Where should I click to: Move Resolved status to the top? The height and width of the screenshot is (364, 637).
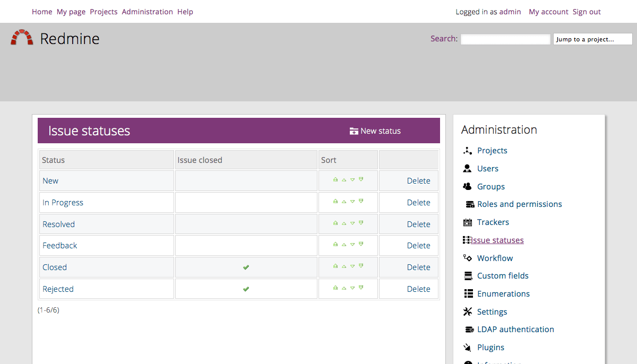[335, 223]
